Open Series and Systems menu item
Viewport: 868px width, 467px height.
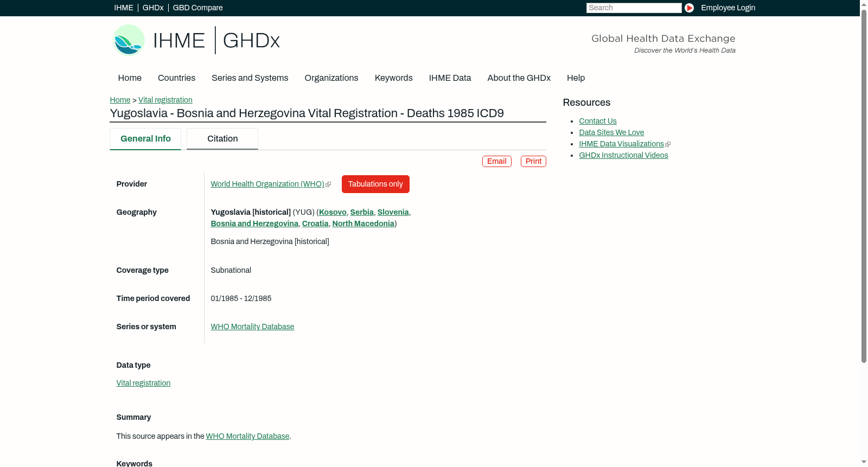(250, 78)
